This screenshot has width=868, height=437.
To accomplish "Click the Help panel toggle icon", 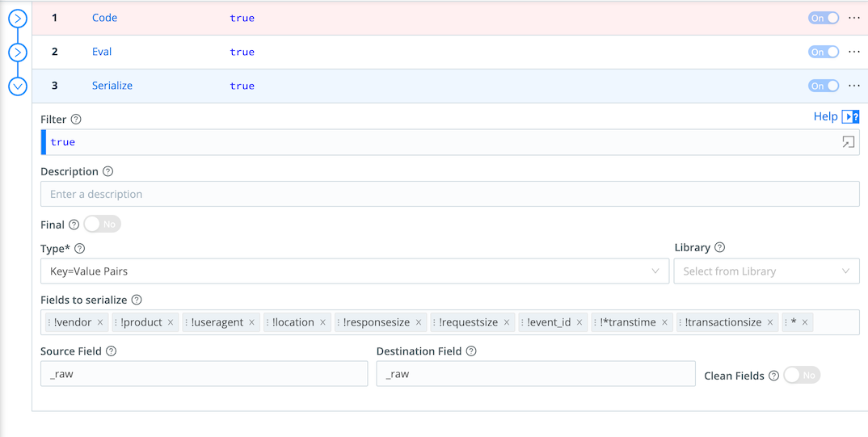I will click(x=850, y=116).
